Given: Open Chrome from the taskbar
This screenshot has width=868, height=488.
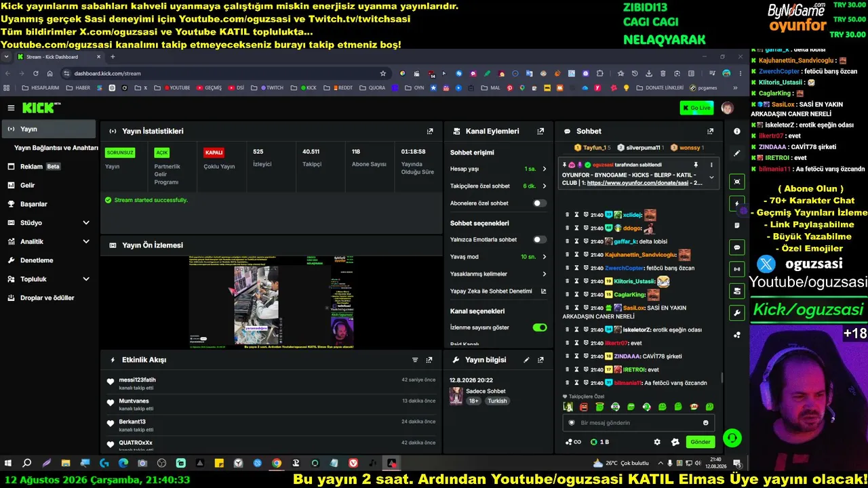Looking at the screenshot, I should [277, 464].
